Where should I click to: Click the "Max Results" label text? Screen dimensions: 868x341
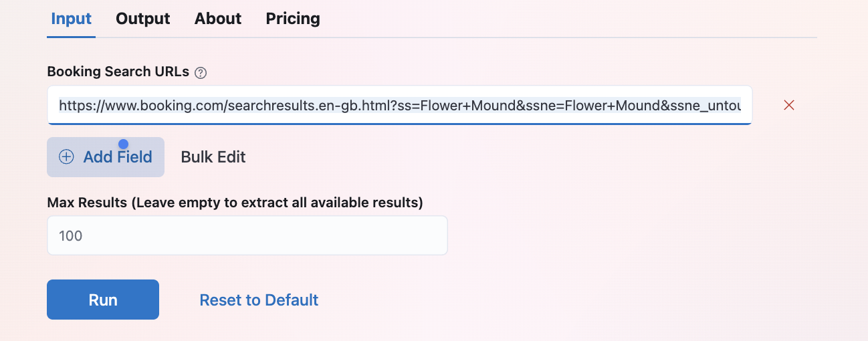pos(87,202)
